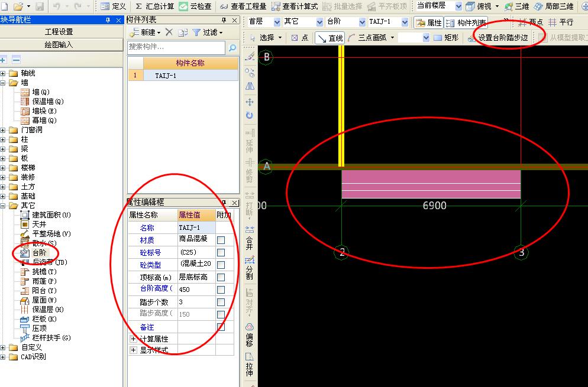Select the 矩形 draw button
The height and width of the screenshot is (387, 588).
tap(446, 37)
